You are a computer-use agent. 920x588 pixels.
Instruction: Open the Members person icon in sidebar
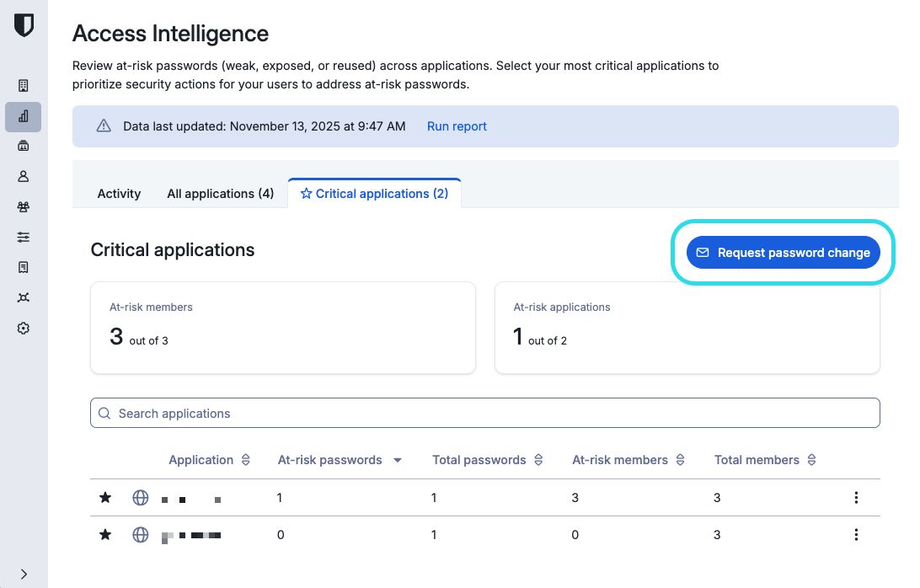point(23,176)
